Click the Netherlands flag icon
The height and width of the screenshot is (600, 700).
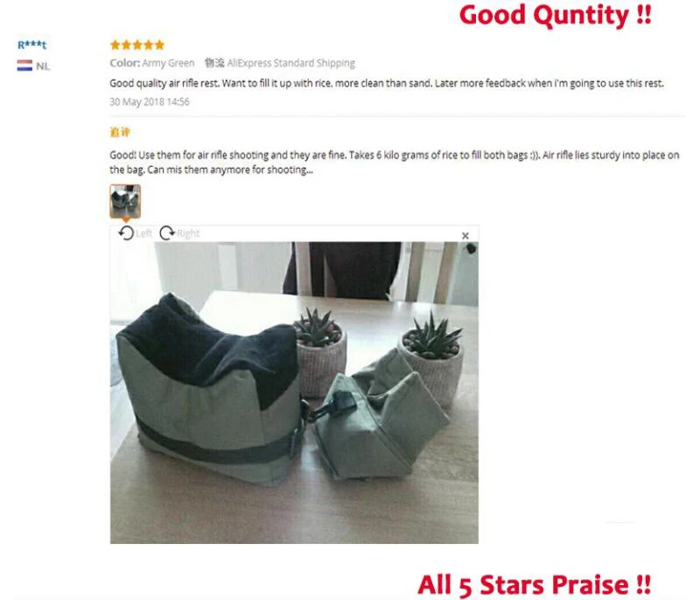pos(24,66)
